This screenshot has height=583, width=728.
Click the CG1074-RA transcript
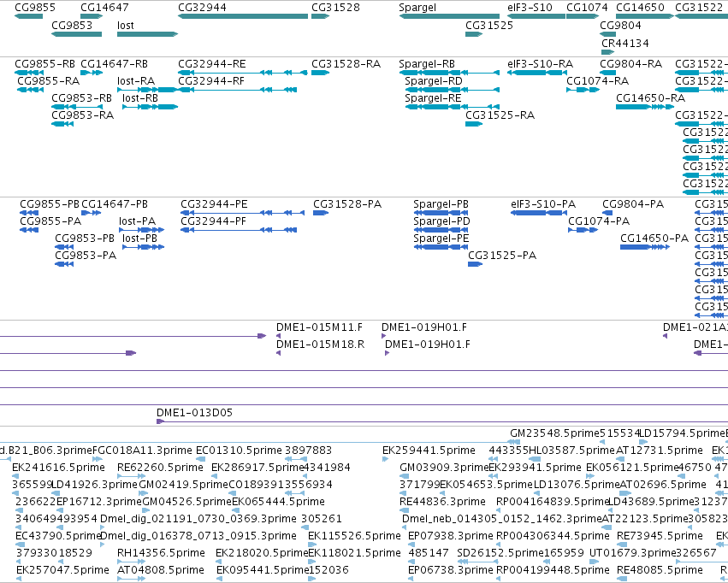(x=583, y=90)
